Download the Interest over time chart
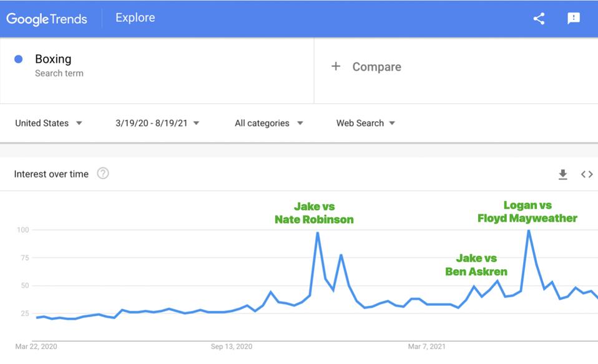Viewport: 598px width, 364px height. click(x=562, y=175)
